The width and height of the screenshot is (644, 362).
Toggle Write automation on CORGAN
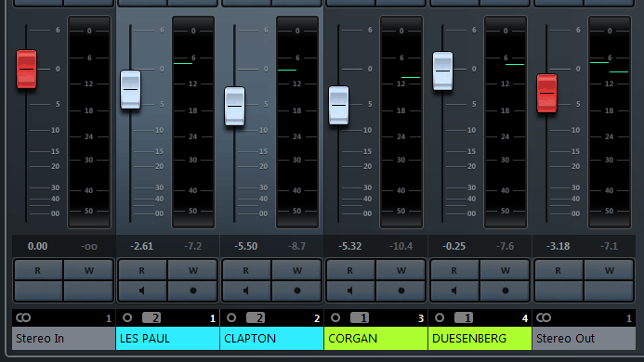[401, 270]
